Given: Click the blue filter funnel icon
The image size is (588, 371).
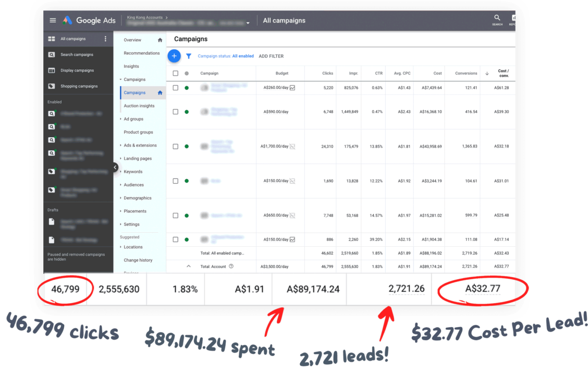Looking at the screenshot, I should click(189, 56).
